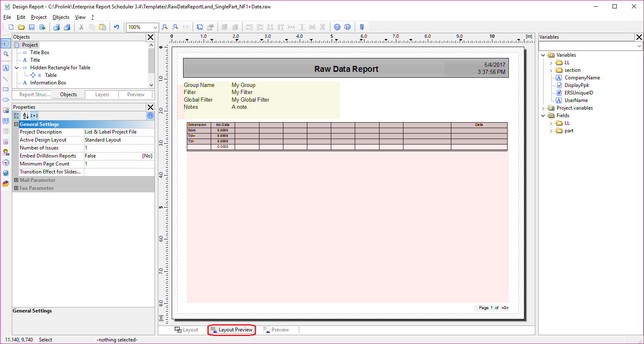Viewport: 644px width, 344px height.
Task: Select the DisplayPpk variable
Action: 576,85
